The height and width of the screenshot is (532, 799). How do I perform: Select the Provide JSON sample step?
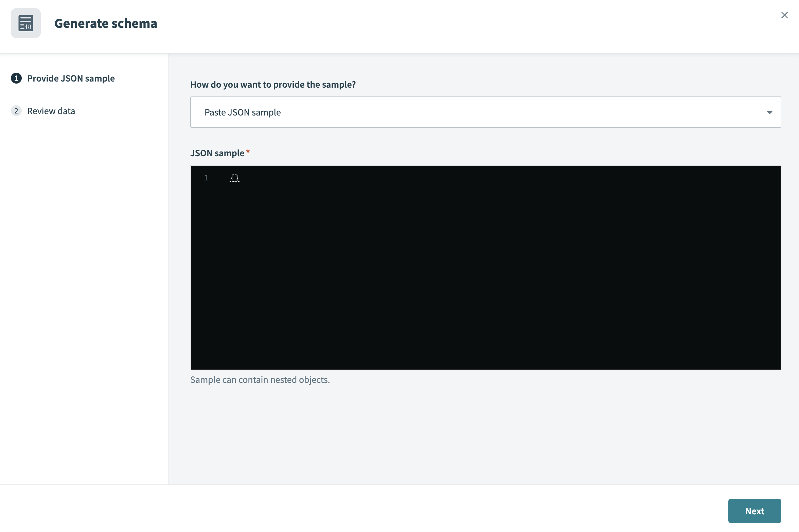tap(71, 78)
